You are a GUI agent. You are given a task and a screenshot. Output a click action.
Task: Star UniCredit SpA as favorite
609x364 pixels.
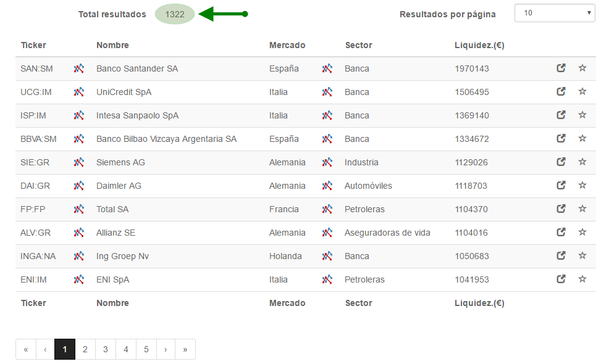(x=582, y=91)
